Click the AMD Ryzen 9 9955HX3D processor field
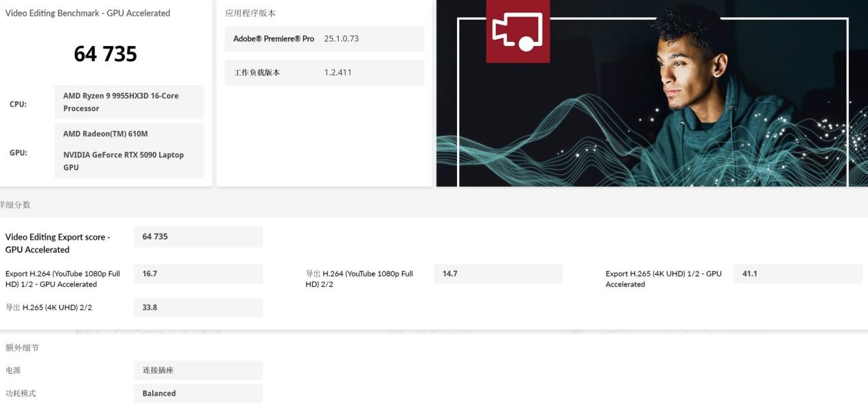868x413 pixels. pyautogui.click(x=129, y=102)
